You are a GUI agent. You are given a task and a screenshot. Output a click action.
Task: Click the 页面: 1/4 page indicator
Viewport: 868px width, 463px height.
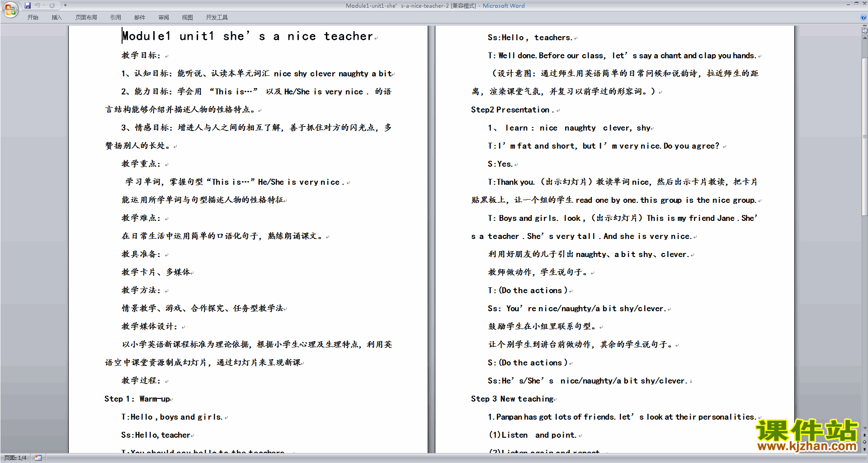(x=15, y=458)
